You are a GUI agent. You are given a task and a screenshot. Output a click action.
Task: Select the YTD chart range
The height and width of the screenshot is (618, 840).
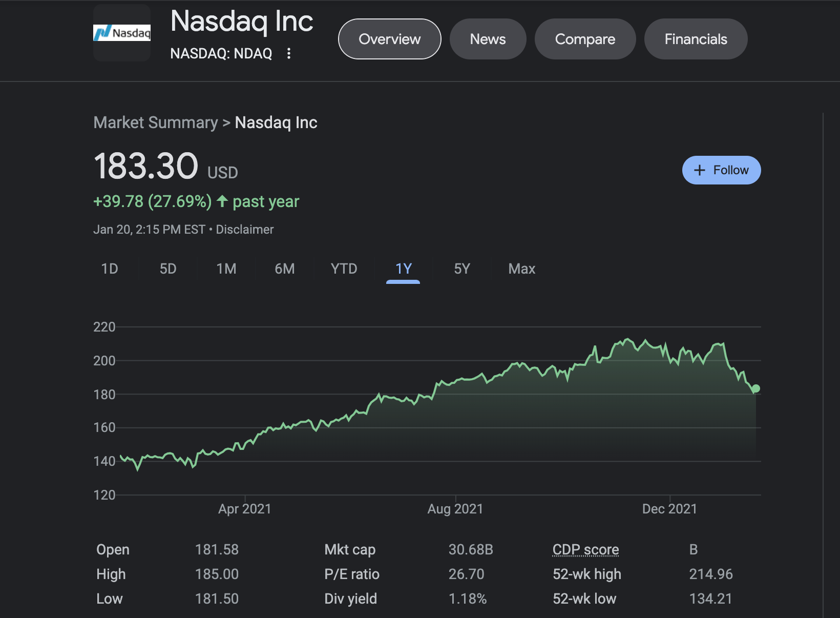point(344,269)
